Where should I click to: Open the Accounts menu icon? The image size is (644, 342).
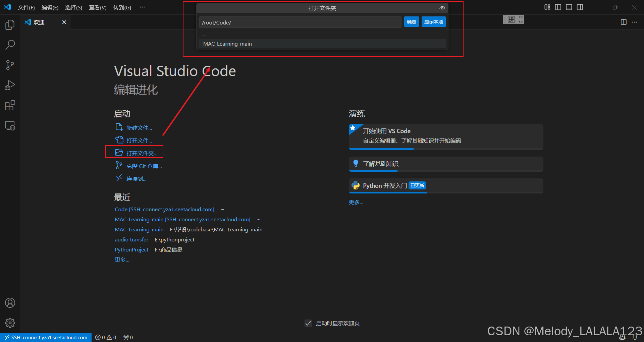point(10,303)
